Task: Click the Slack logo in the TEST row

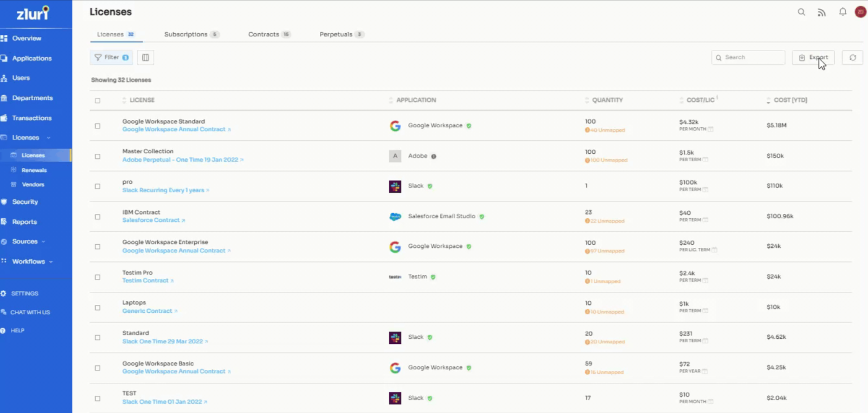Action: tap(395, 398)
